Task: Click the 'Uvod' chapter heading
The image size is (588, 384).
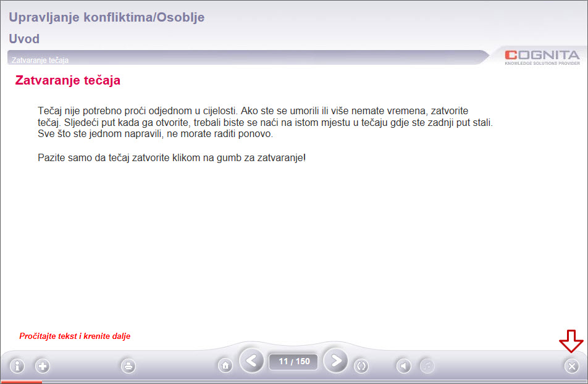Action: pyautogui.click(x=24, y=39)
